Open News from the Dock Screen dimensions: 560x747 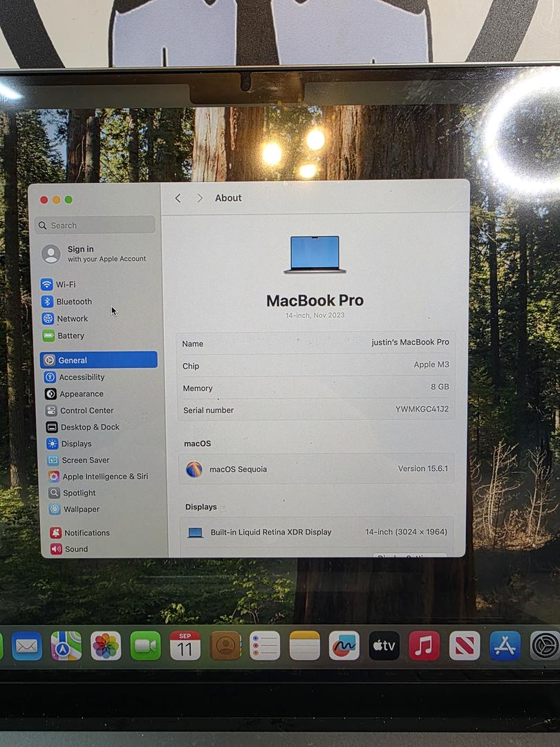(465, 646)
